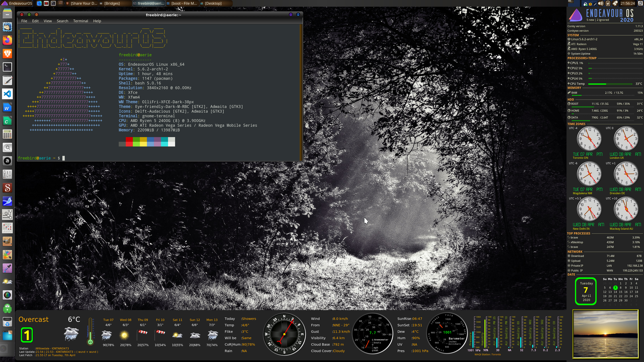Open the mail stamp dock icon
644x362 pixels.
click(7, 27)
